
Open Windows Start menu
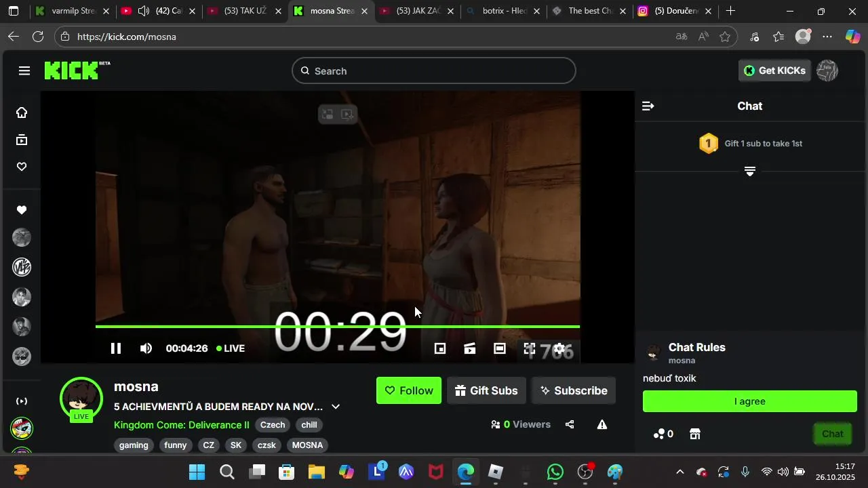pyautogui.click(x=197, y=472)
